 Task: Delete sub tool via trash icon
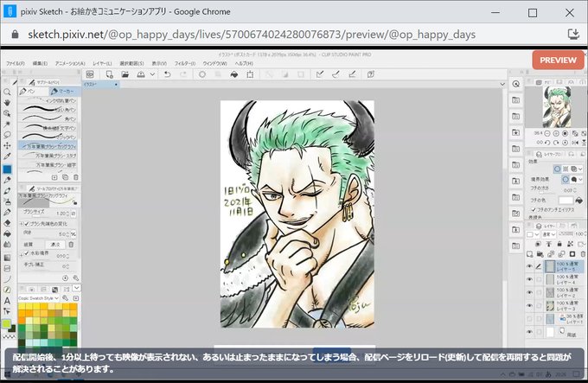tap(76, 177)
